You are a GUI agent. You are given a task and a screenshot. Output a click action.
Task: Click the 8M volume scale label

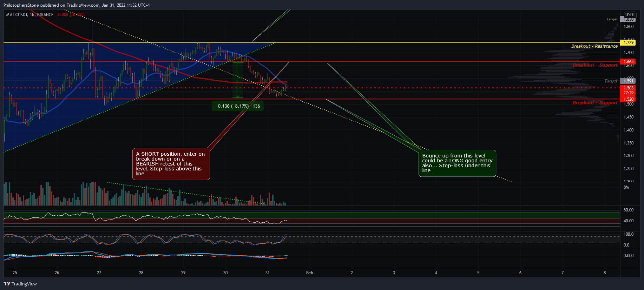[626, 188]
